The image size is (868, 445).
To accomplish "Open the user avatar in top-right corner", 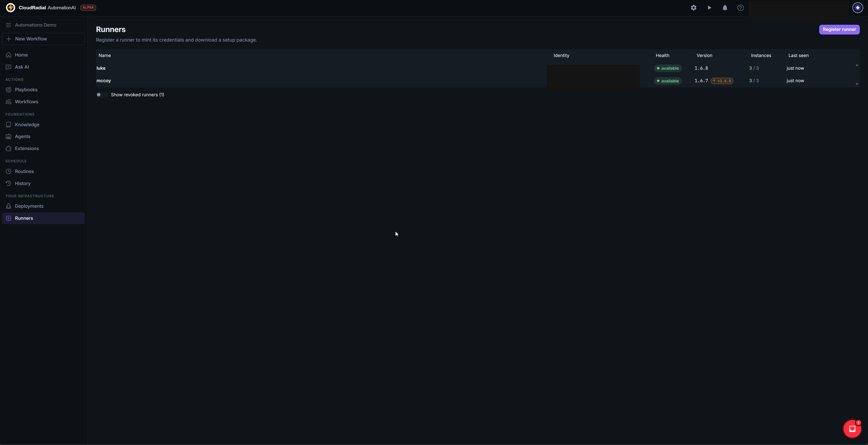I will 858,7.
